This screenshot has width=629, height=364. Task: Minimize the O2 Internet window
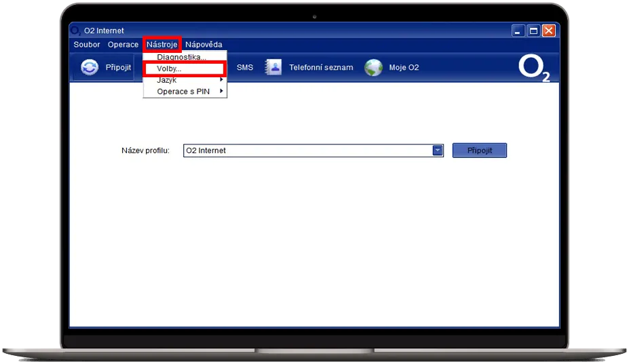tap(518, 31)
